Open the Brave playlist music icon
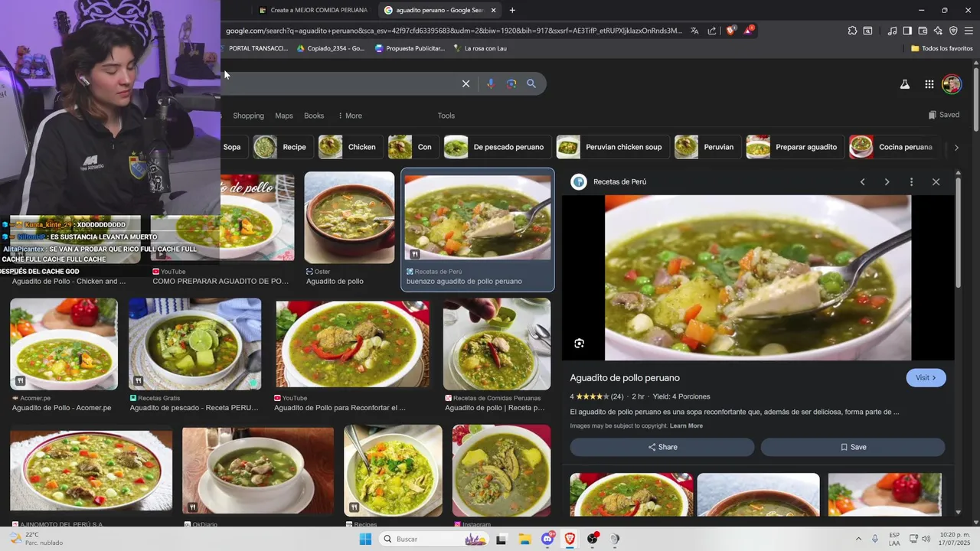980x551 pixels. tap(892, 31)
